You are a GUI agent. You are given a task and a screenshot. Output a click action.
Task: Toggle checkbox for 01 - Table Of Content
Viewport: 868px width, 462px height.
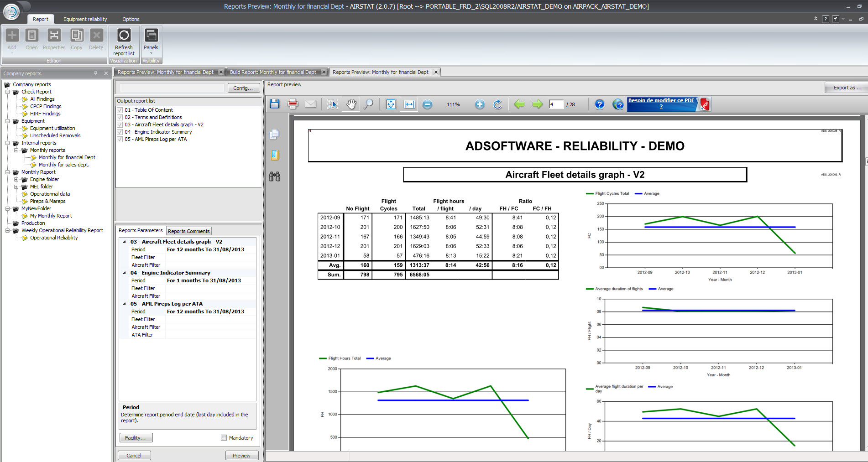pyautogui.click(x=120, y=110)
